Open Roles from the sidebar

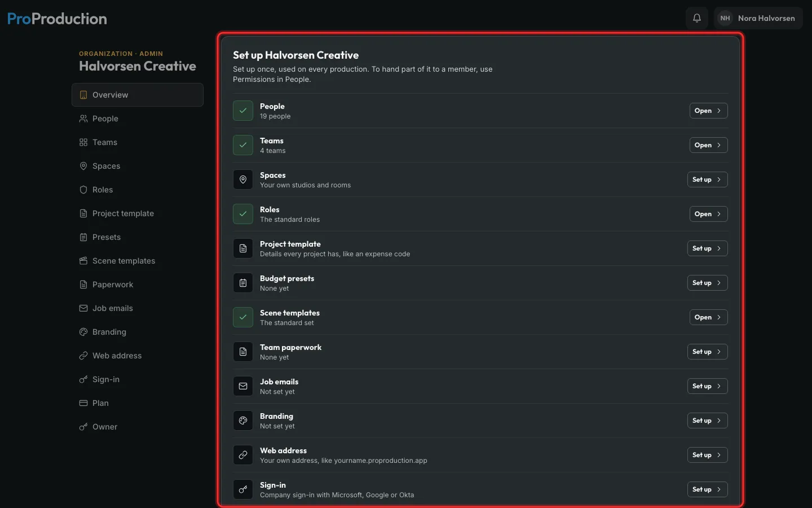[138, 190]
